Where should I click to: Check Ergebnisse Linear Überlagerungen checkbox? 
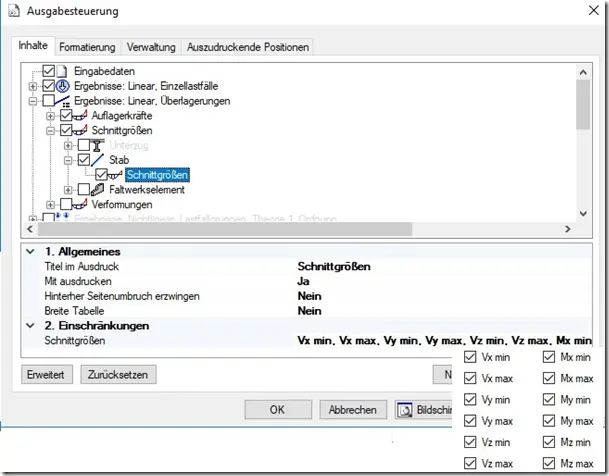tap(49, 101)
